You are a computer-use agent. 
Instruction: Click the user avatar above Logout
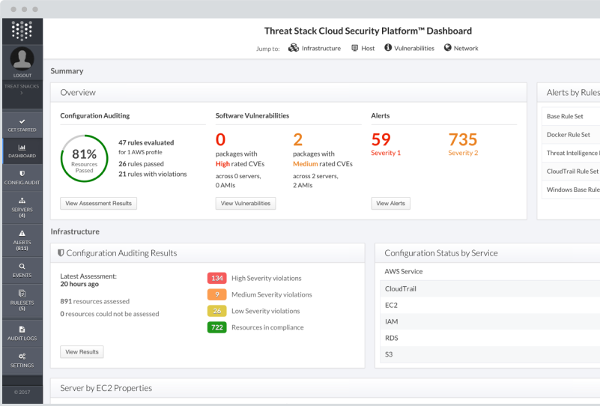22,60
